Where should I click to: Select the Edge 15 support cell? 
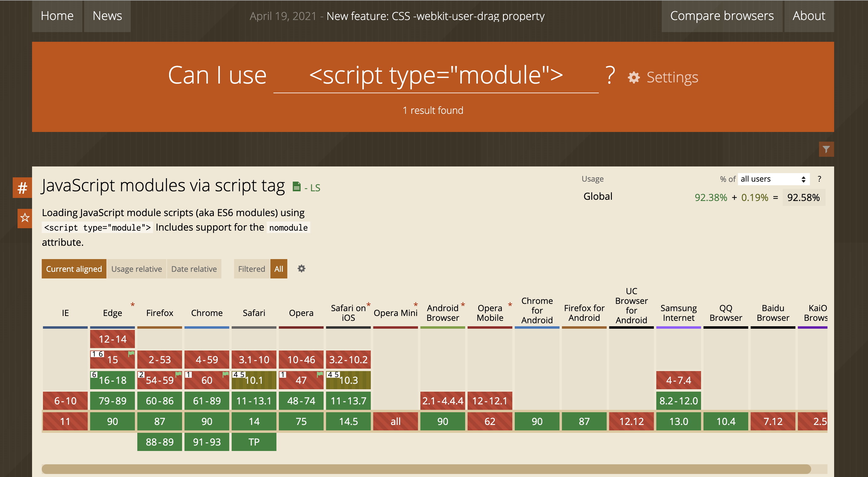tap(112, 359)
